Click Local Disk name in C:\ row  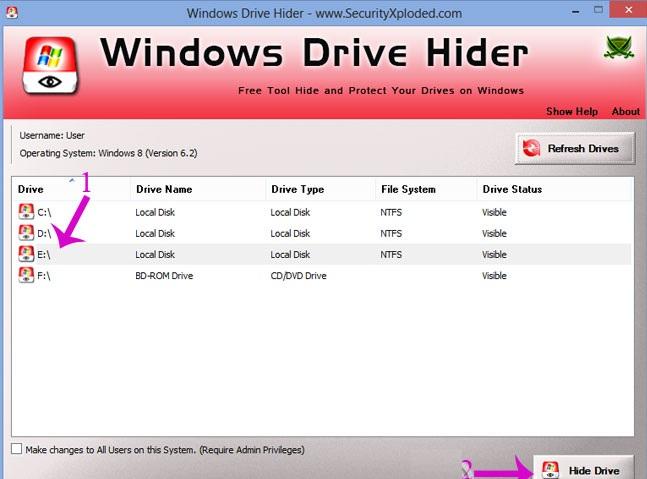point(155,212)
